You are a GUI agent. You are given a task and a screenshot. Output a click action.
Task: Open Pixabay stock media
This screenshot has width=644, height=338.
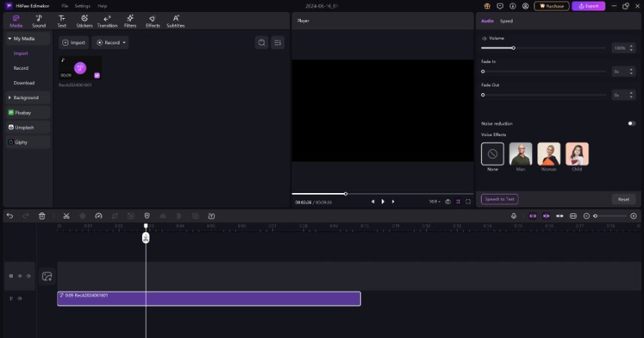pyautogui.click(x=28, y=113)
